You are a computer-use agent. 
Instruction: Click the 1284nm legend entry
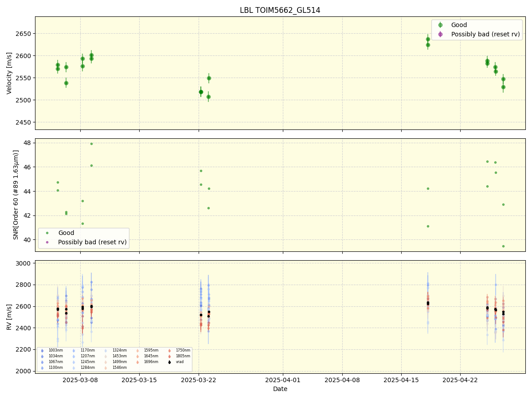click(84, 368)
